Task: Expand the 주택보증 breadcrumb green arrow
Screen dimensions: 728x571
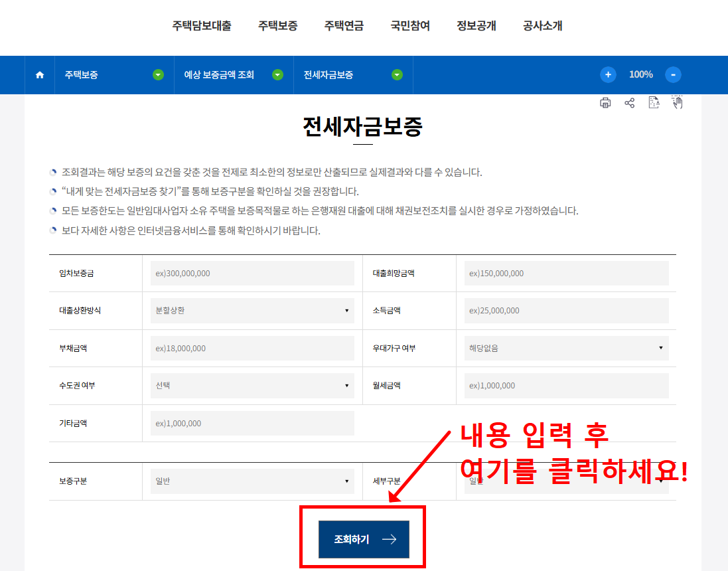Action: click(x=158, y=74)
